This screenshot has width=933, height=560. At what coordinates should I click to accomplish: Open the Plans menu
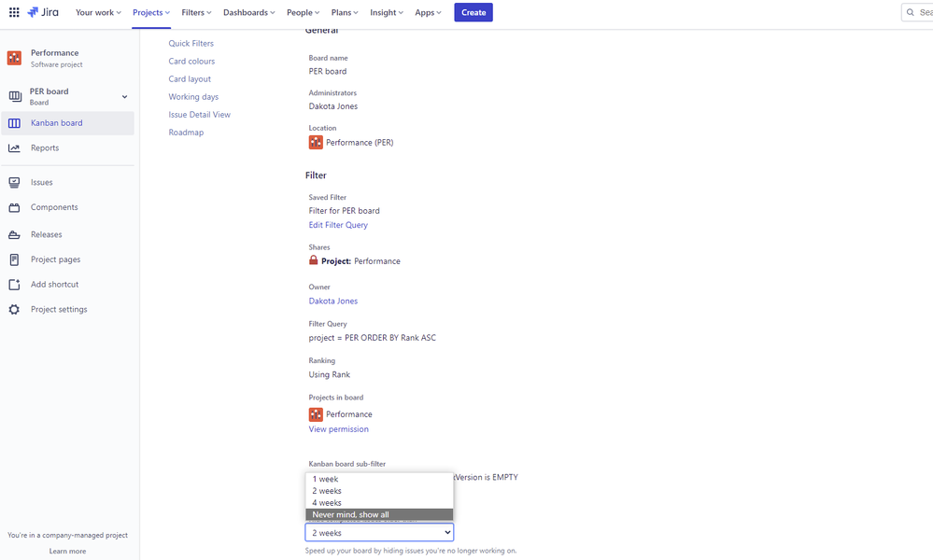[x=345, y=12]
